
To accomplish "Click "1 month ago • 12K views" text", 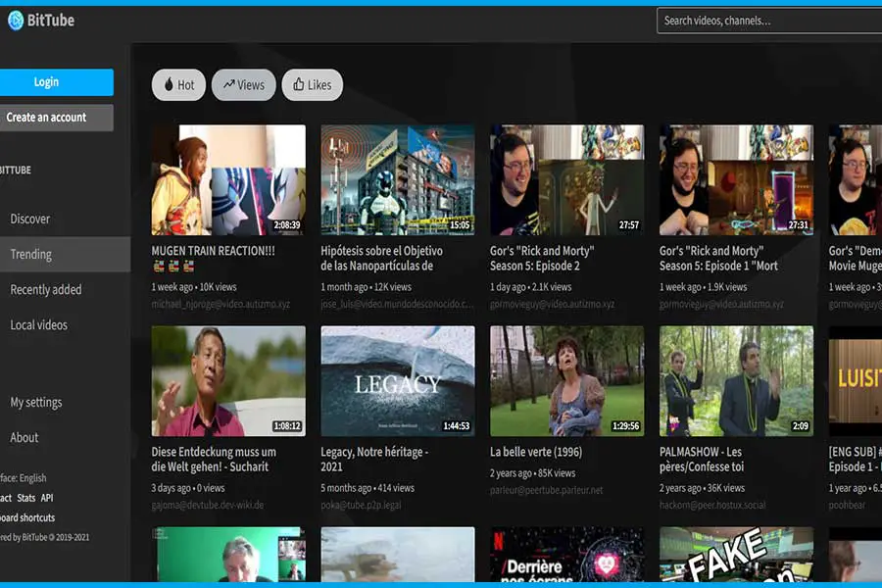I will (x=367, y=287).
